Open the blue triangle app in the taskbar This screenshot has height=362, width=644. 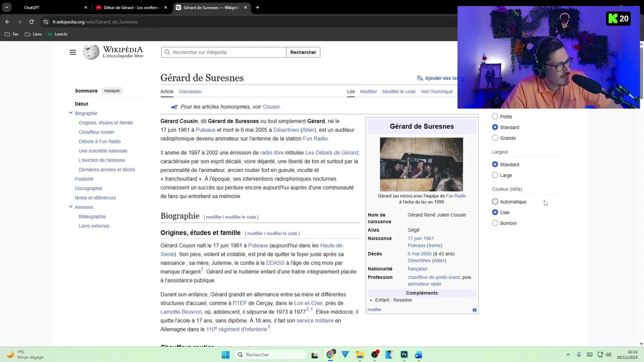[x=345, y=354]
